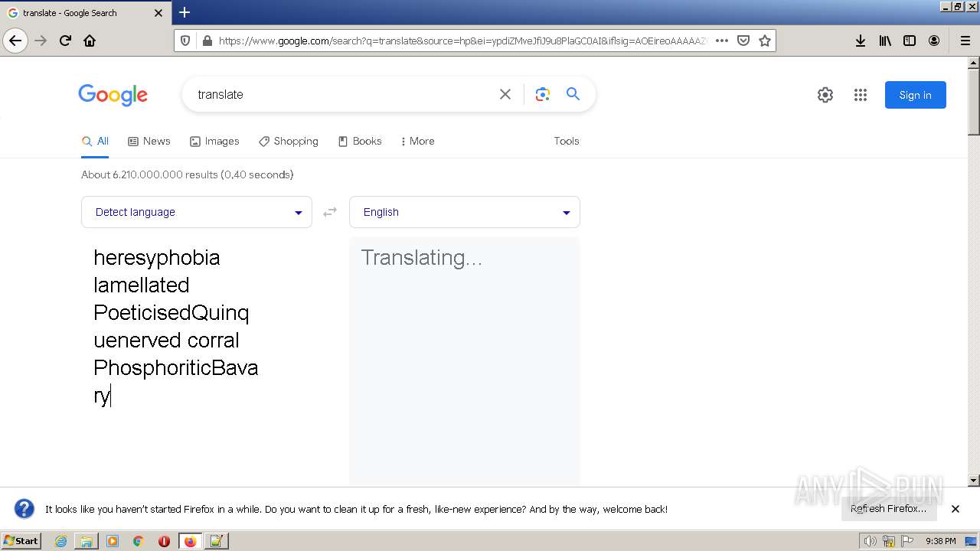Click the system clock 9:38 PM
980x551 pixels.
pyautogui.click(x=940, y=541)
